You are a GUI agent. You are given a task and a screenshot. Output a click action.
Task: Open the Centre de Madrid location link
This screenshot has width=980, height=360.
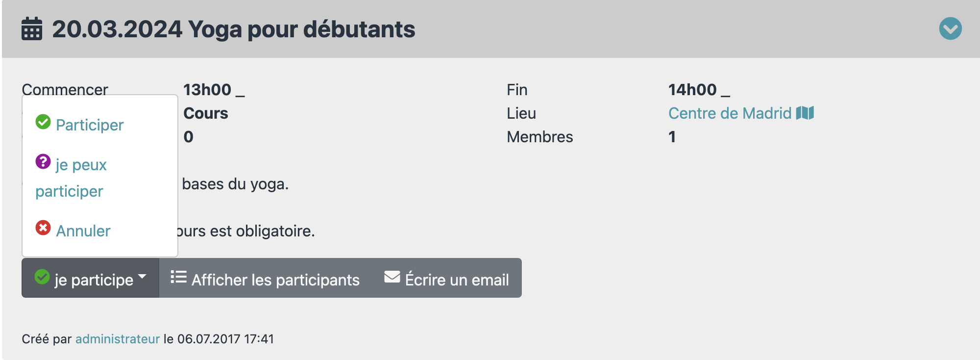(730, 113)
